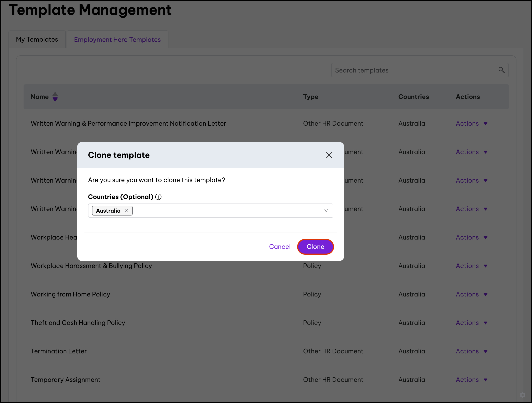Expand the Countries dropdown chevron

pos(326,211)
